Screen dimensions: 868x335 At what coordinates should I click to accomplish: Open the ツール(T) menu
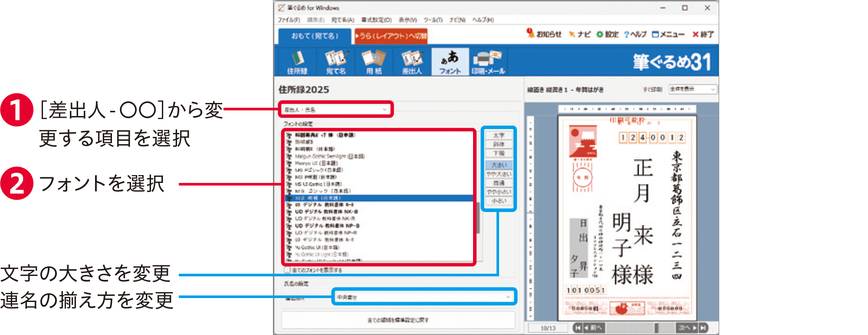433,20
